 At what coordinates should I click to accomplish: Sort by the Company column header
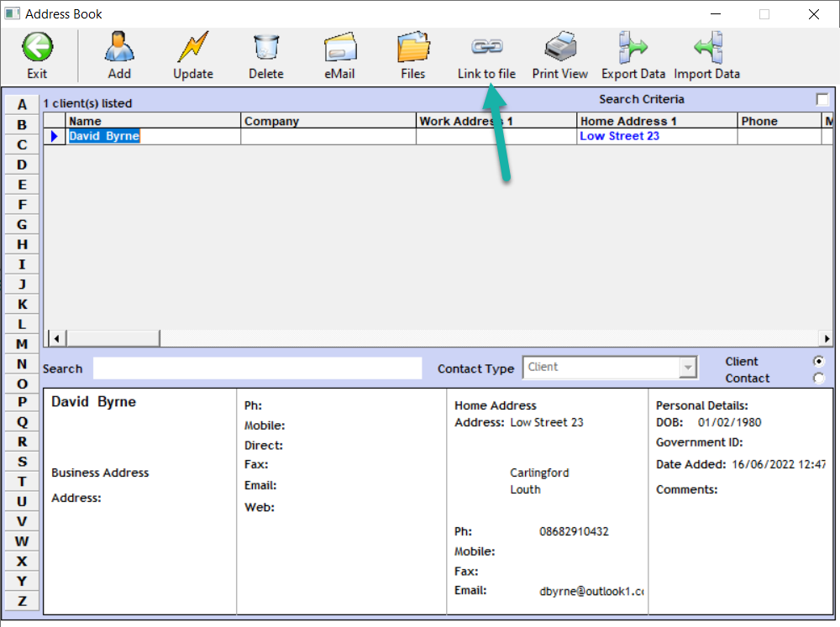pyautogui.click(x=328, y=121)
